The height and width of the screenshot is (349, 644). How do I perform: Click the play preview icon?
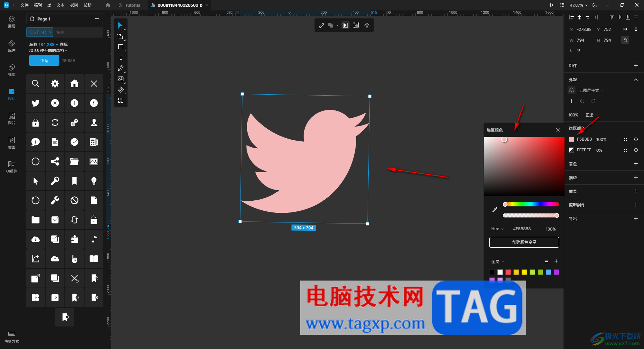pyautogui.click(x=552, y=5)
